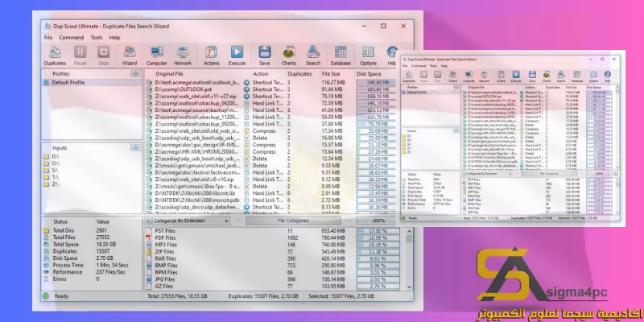Select S:\ input folder in large window

pyautogui.click(x=56, y=170)
